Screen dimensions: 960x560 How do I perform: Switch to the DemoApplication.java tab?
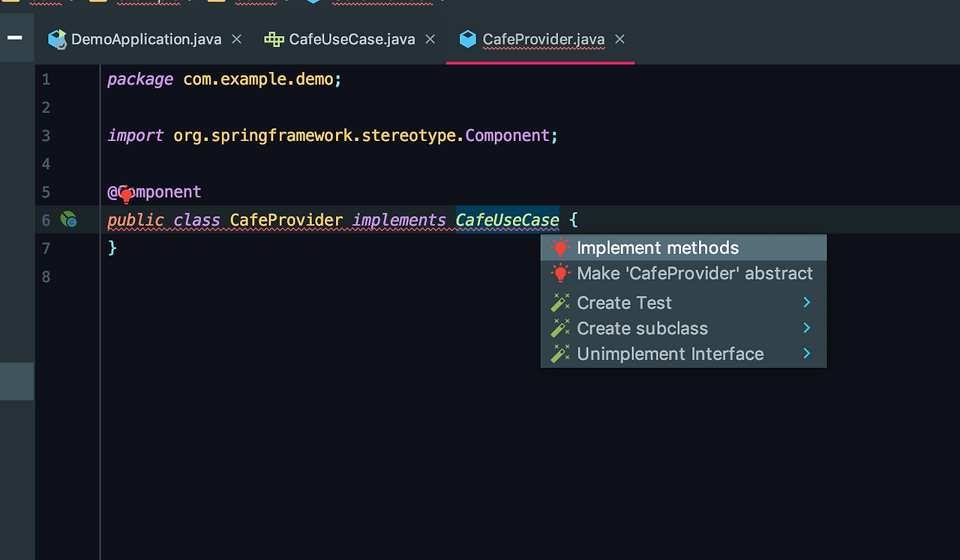tap(146, 39)
